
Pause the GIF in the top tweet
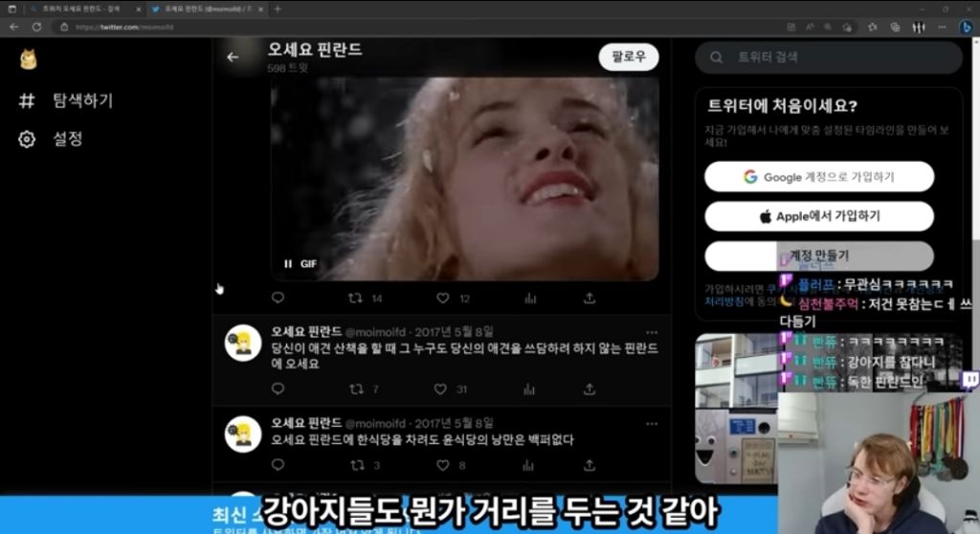[x=287, y=264]
